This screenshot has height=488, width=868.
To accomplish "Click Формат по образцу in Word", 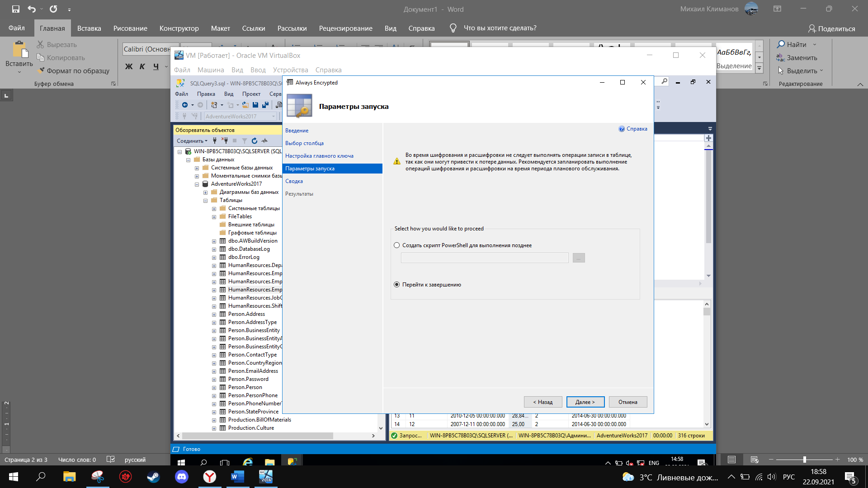I will [73, 71].
